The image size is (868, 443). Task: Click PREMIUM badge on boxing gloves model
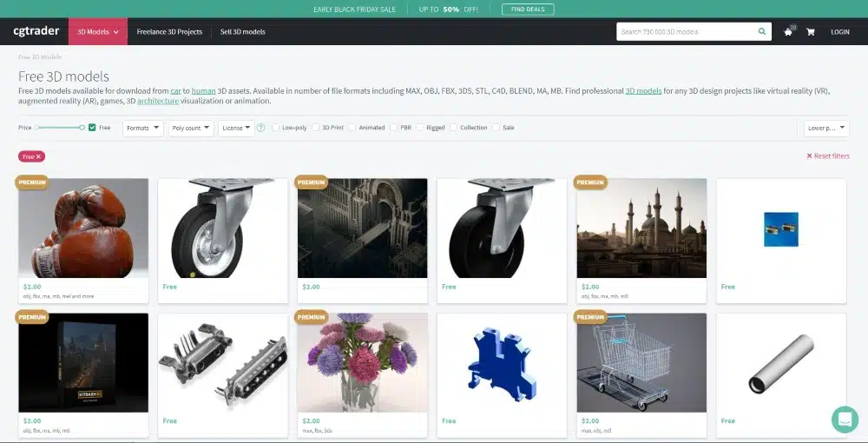[32, 182]
